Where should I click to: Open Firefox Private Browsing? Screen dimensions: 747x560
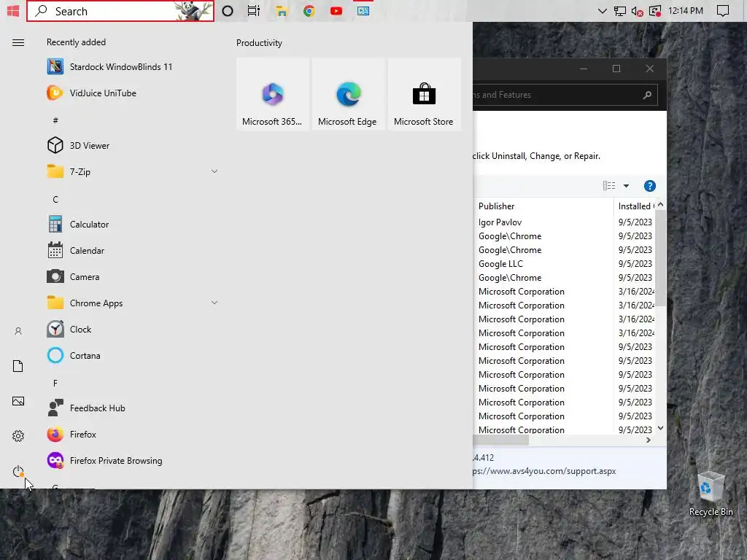point(133,461)
